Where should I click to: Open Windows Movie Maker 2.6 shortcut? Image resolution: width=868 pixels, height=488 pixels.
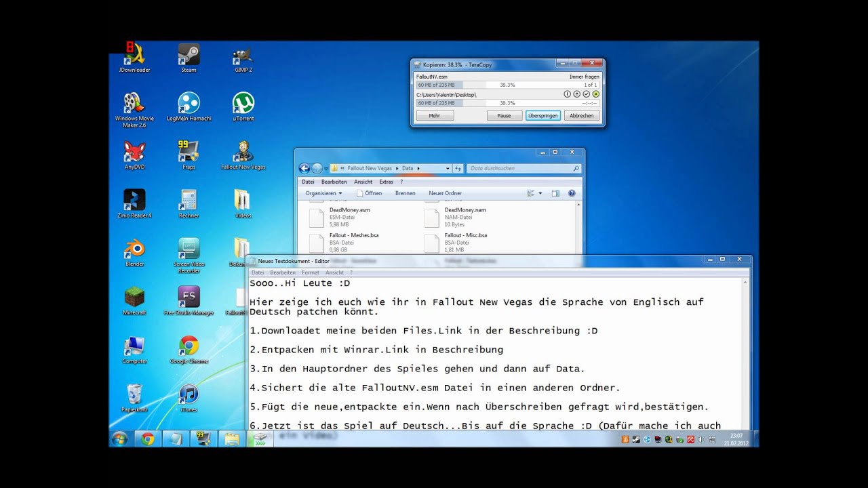pos(134,110)
